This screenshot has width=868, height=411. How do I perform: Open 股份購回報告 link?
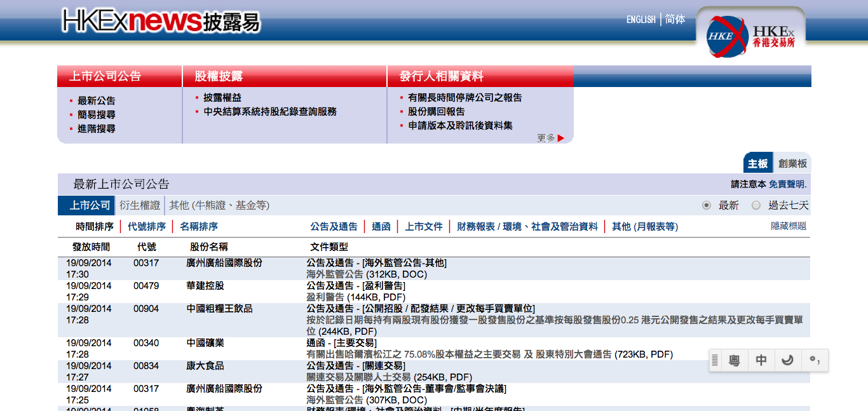pyautogui.click(x=437, y=112)
